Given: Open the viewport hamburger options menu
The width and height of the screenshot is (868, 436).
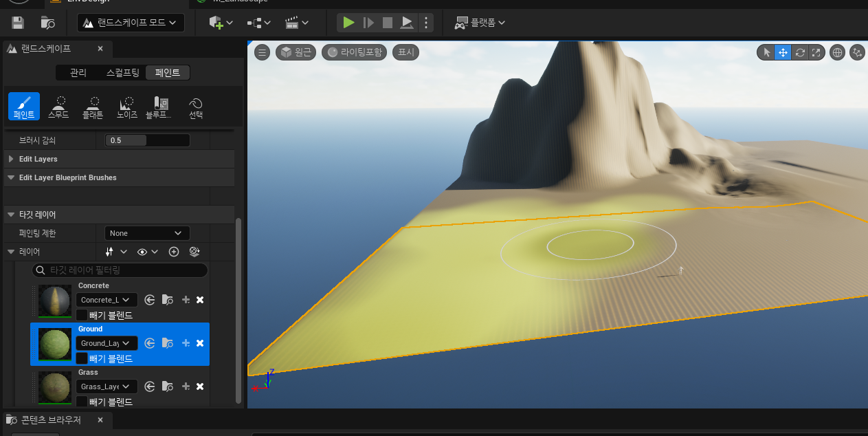Looking at the screenshot, I should [262, 52].
